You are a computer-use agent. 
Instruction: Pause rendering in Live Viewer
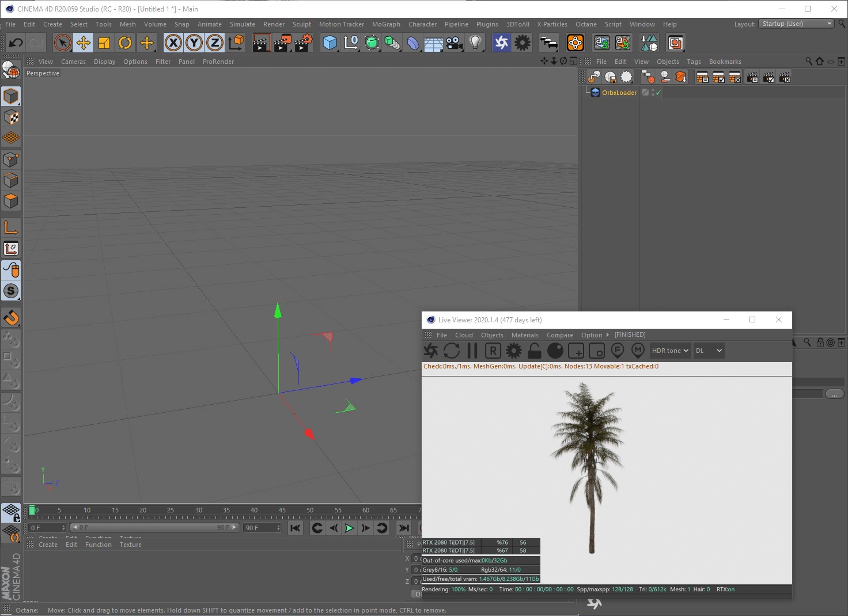472,351
